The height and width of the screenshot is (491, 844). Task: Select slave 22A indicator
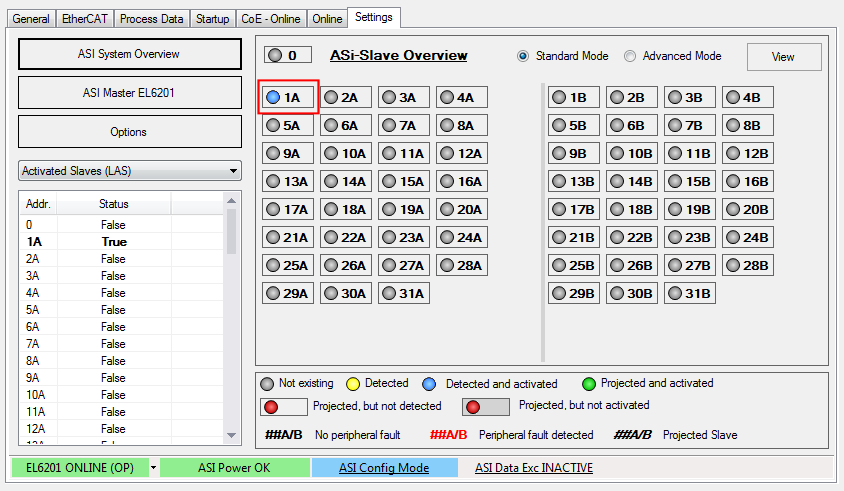click(346, 237)
